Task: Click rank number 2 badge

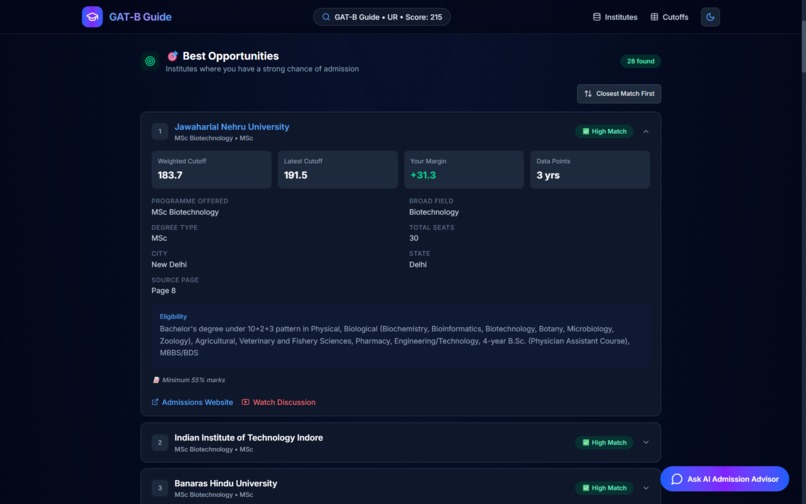Action: 160,442
